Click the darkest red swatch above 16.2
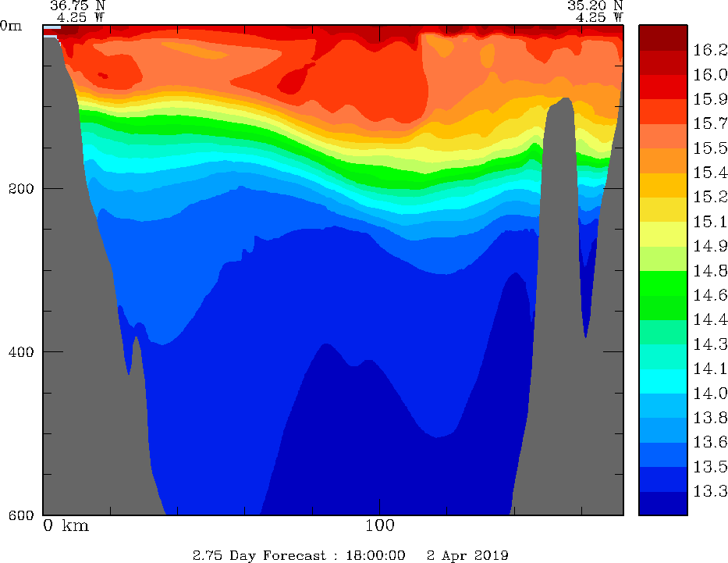 pyautogui.click(x=662, y=37)
